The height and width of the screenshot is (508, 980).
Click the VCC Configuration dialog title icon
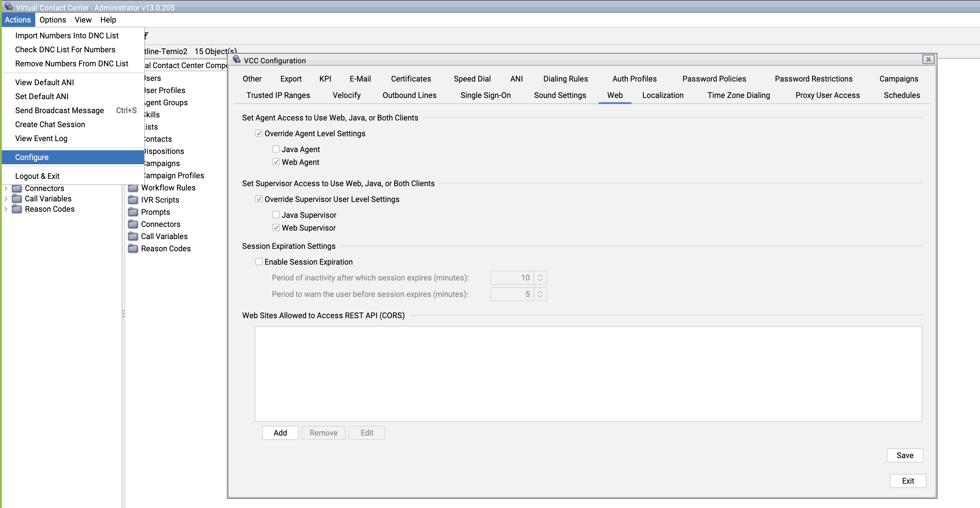[237, 59]
